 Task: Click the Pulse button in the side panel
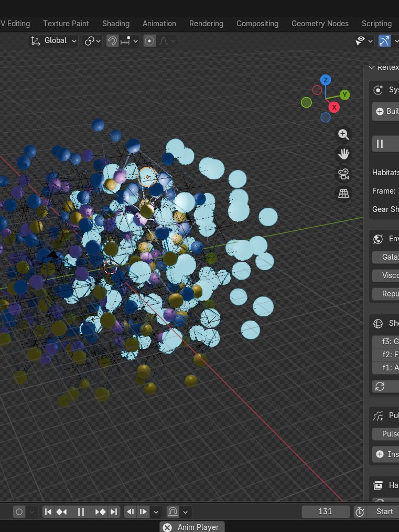click(x=386, y=434)
